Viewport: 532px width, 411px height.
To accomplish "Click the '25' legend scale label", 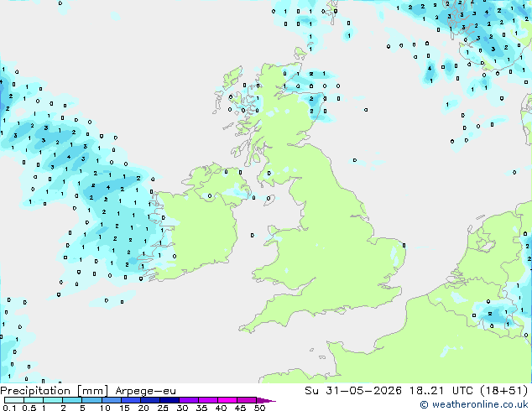I will 163,408.
